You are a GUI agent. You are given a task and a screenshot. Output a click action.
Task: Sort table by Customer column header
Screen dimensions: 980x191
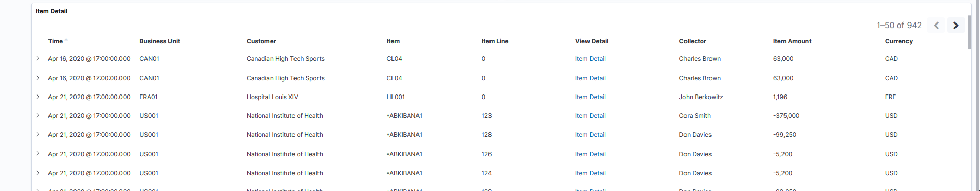(261, 41)
